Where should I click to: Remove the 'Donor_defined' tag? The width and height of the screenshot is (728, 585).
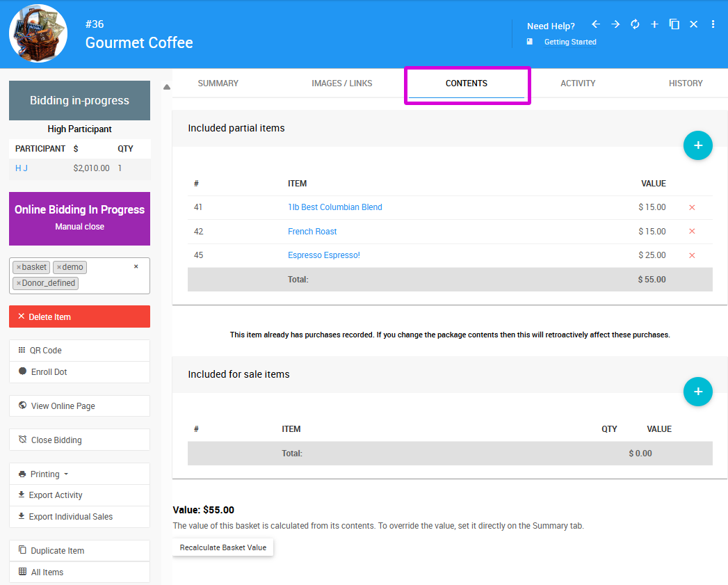(19, 283)
